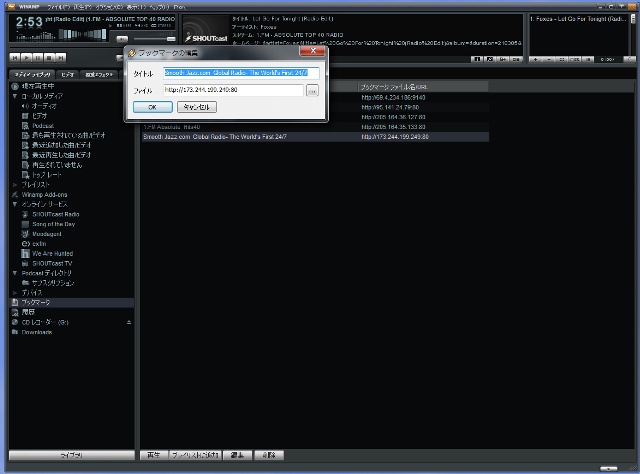The width and height of the screenshot is (640, 474).
Task: Confirm the bookmark edit with OK
Action: [x=153, y=107]
